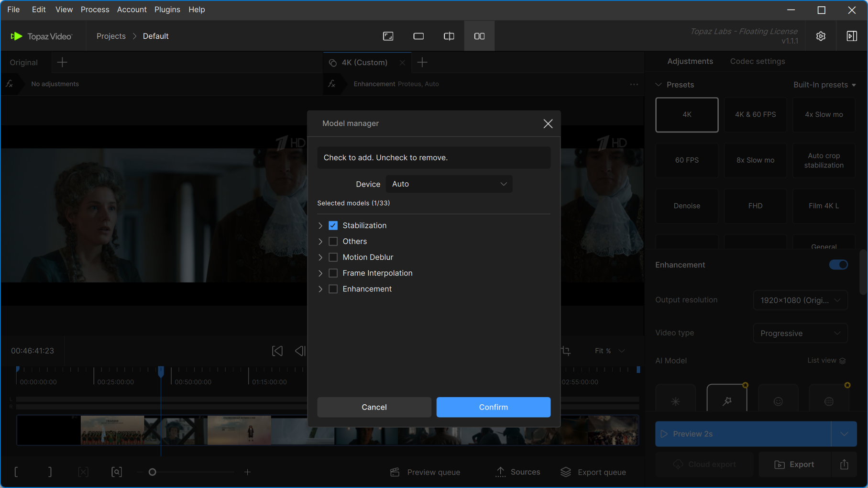868x488 pixels.
Task: Toggle the right sidebar panel icon
Action: click(x=851, y=36)
